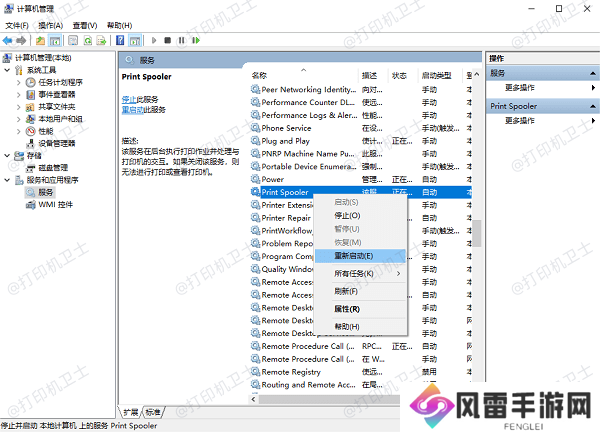Choose 重新启动(E) in context menu

click(x=355, y=255)
